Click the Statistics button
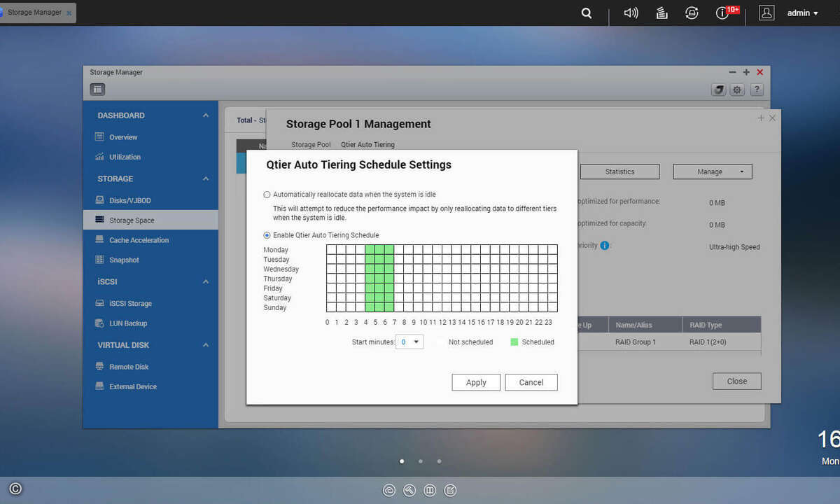The height and width of the screenshot is (504, 840). (619, 171)
